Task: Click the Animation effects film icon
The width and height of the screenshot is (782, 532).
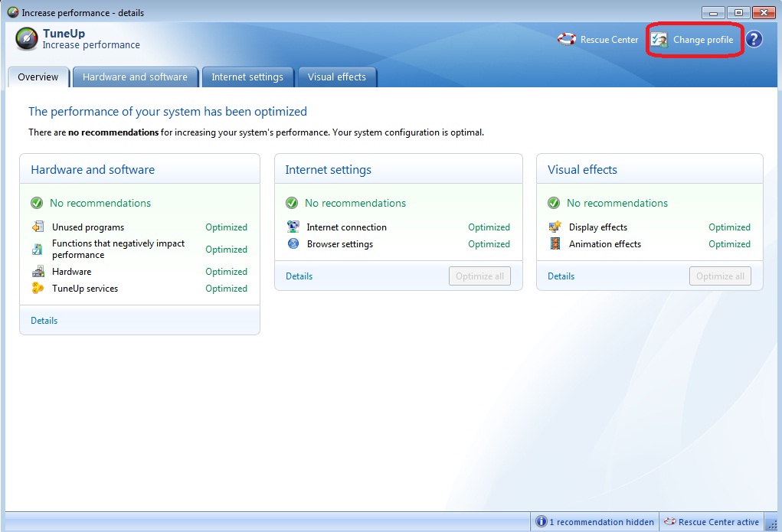Action: [x=555, y=244]
